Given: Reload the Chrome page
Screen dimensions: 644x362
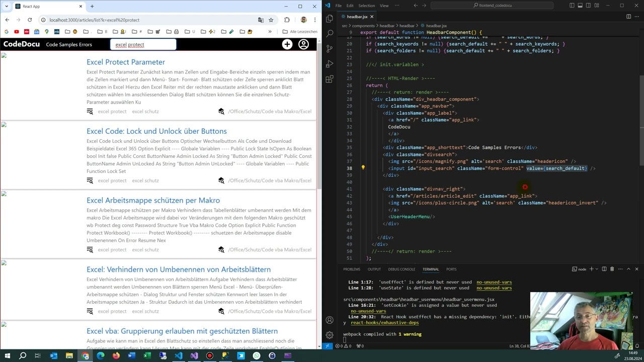Looking at the screenshot, I should click(x=30, y=20).
